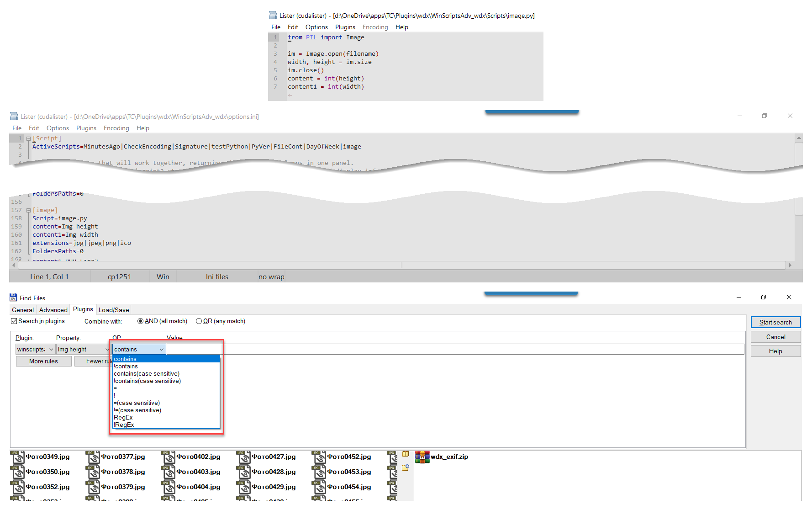Click the line extensions=jpg|jpeg|png|ico
Screen dimensions: 812x510
[82, 243]
